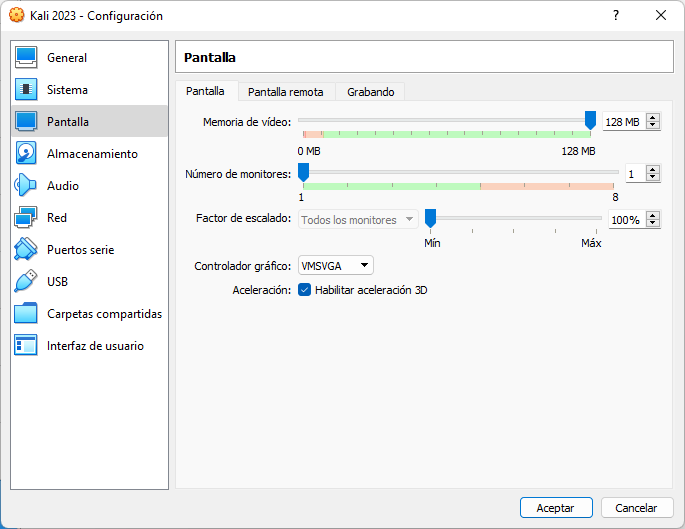Open the USB plug icon

pyautogui.click(x=26, y=281)
